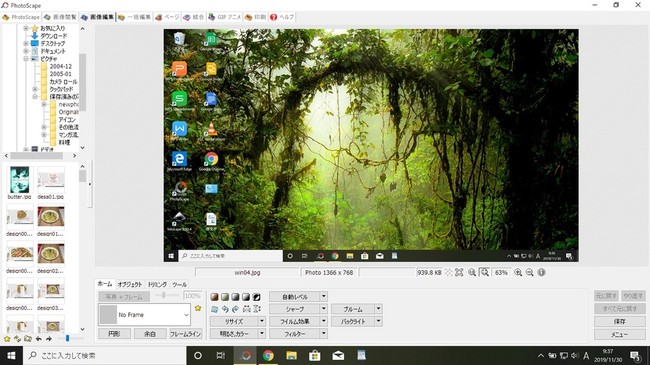Switch to the ツール editor tab
650x365 pixels.
tap(179, 285)
